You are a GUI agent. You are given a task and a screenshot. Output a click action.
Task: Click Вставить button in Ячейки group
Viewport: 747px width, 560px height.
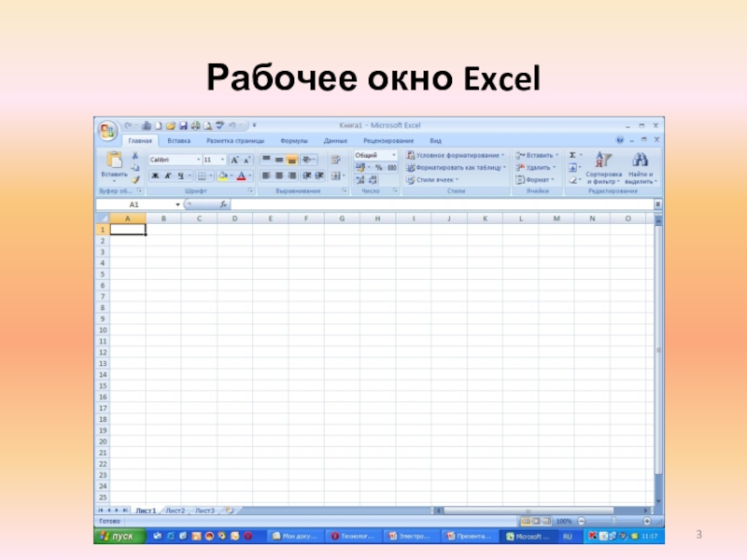537,155
